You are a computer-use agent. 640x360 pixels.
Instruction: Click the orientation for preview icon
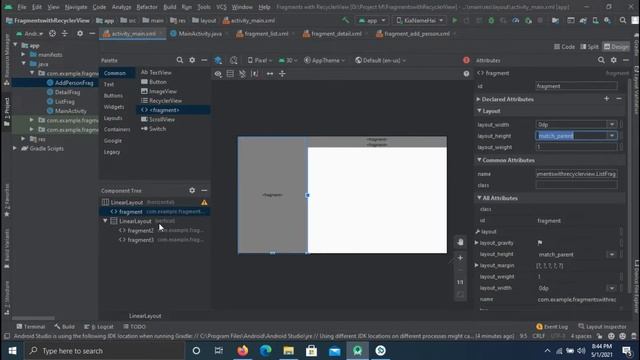tap(233, 60)
